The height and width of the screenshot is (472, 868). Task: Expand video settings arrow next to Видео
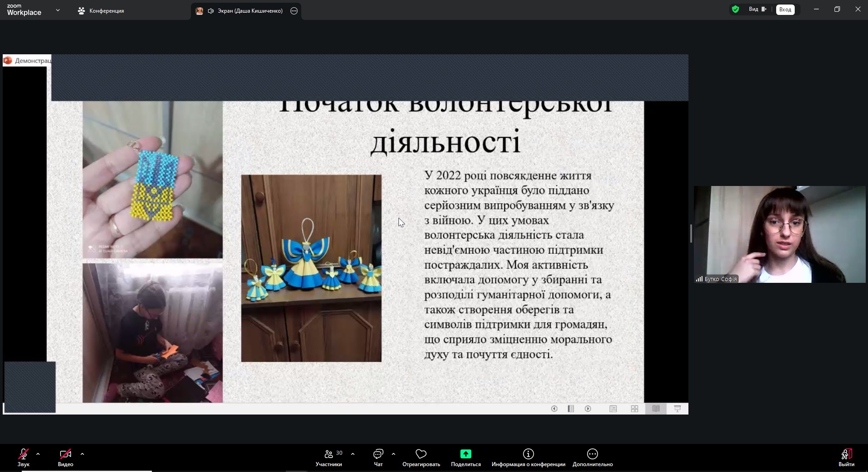(82, 453)
